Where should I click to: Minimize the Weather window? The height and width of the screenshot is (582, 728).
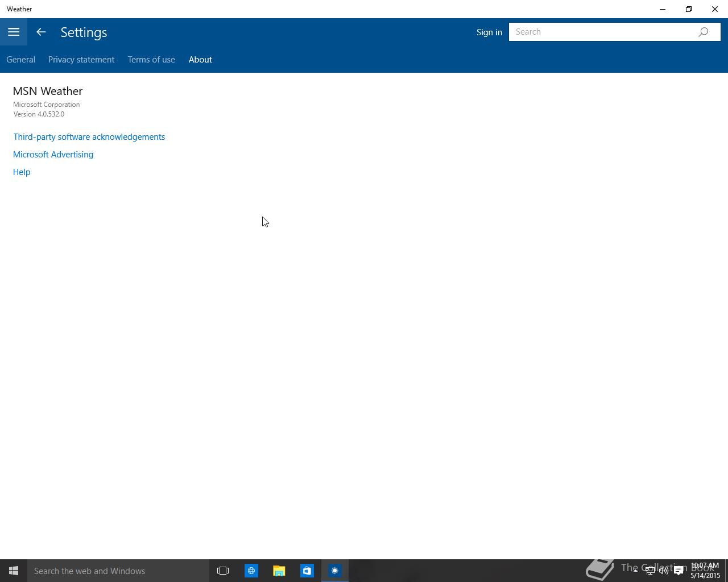pos(663,9)
